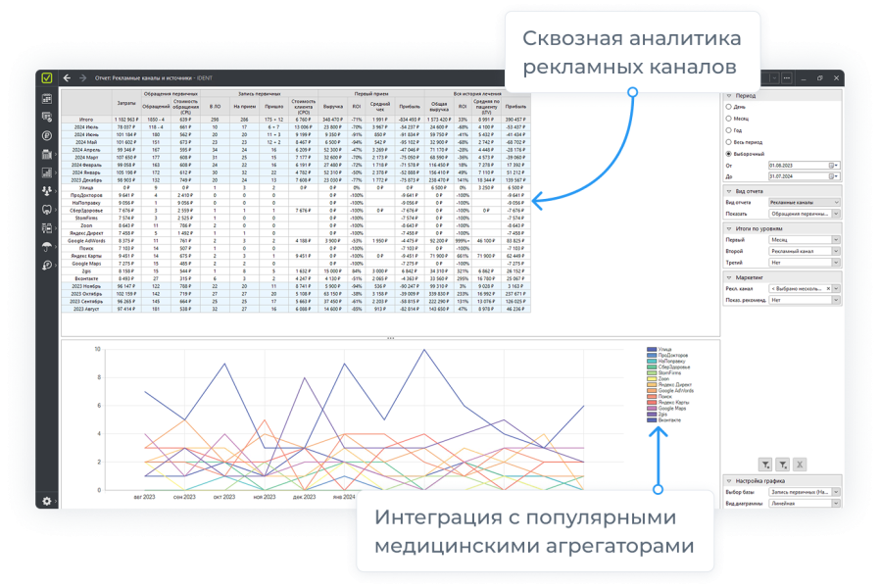Select the Год period radio button
Viewport: 880px width, 588px height.
pyautogui.click(x=728, y=130)
